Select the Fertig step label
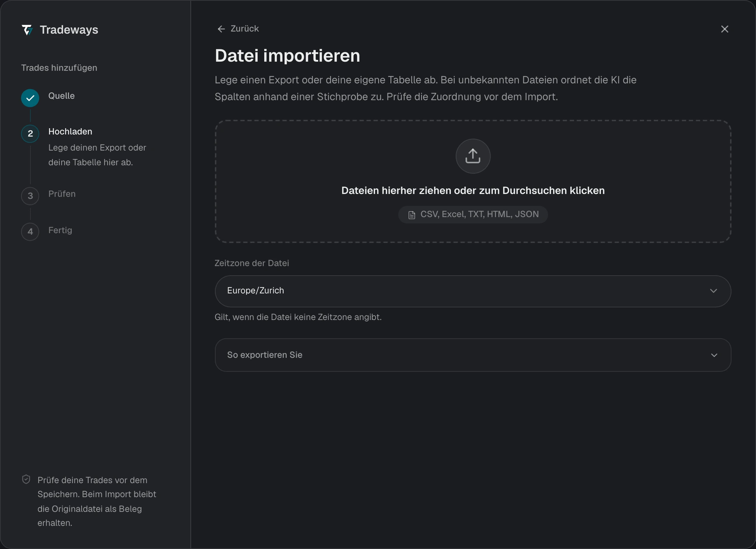The height and width of the screenshot is (549, 756). 60,230
